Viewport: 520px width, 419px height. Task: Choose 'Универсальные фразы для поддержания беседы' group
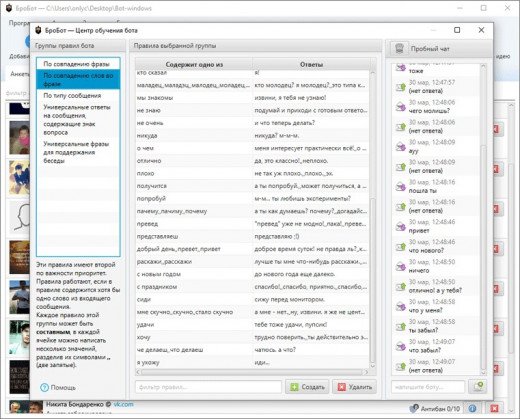coord(78,152)
